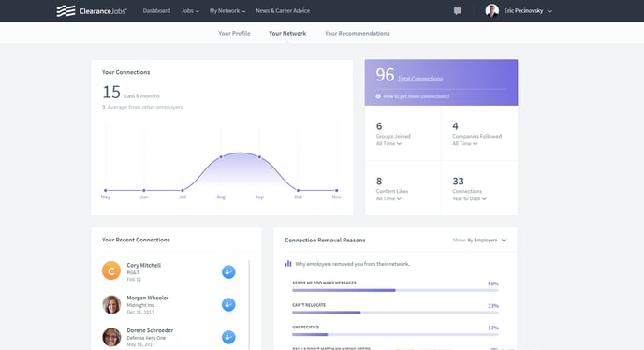Viewport: 644px width, 350px height.
Task: Open Morgan Wheeler's name link
Action: pyautogui.click(x=148, y=298)
